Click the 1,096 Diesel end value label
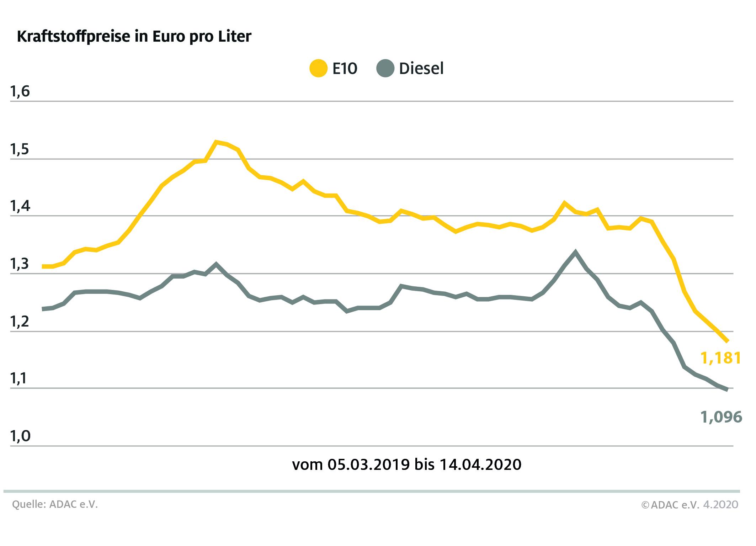Image resolution: width=756 pixels, height=546 pixels. (721, 417)
